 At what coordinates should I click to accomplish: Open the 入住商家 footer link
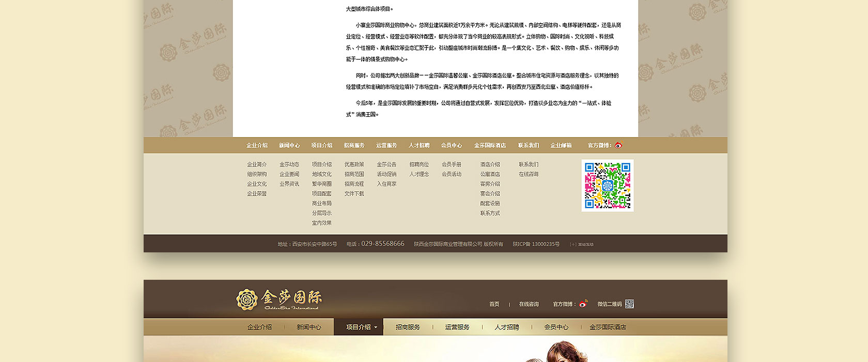pos(386,184)
